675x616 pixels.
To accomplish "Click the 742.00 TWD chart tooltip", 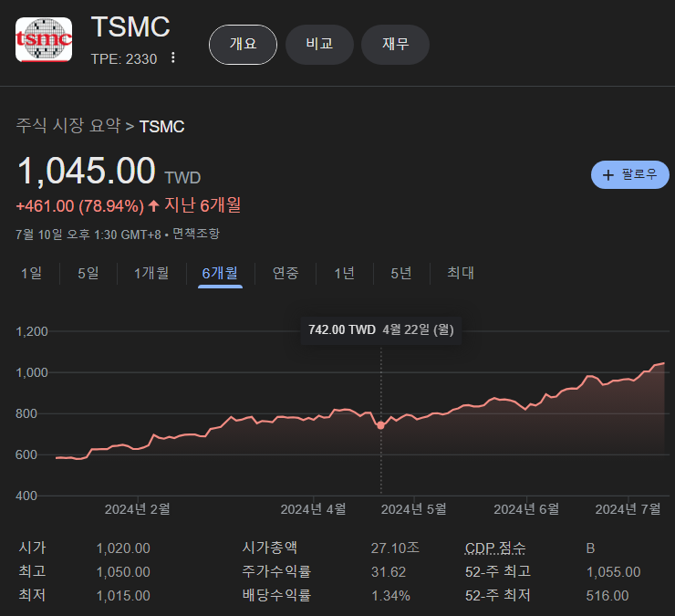I will pos(381,330).
